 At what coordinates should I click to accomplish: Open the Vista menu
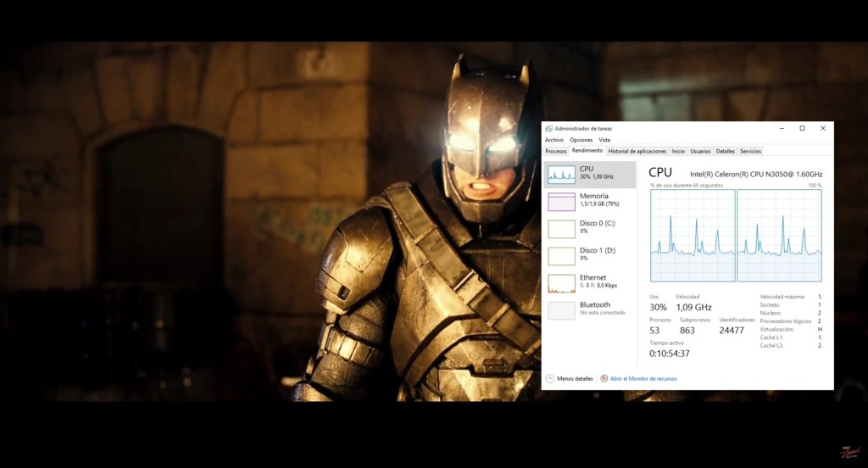point(604,140)
